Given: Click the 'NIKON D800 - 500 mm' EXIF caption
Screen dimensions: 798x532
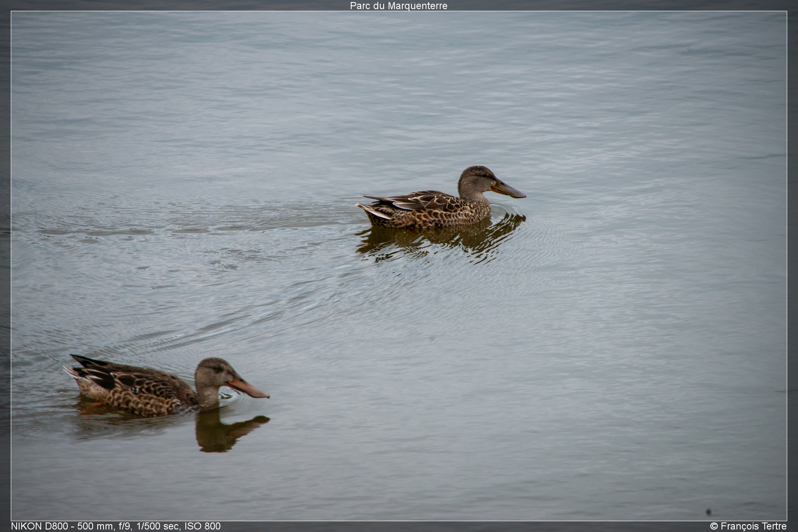Looking at the screenshot, I should point(116,526).
